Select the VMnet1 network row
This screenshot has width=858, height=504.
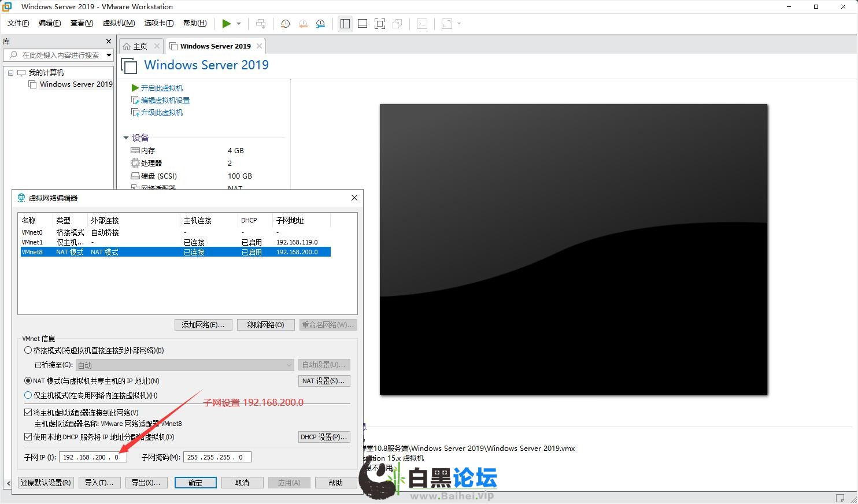tap(175, 242)
